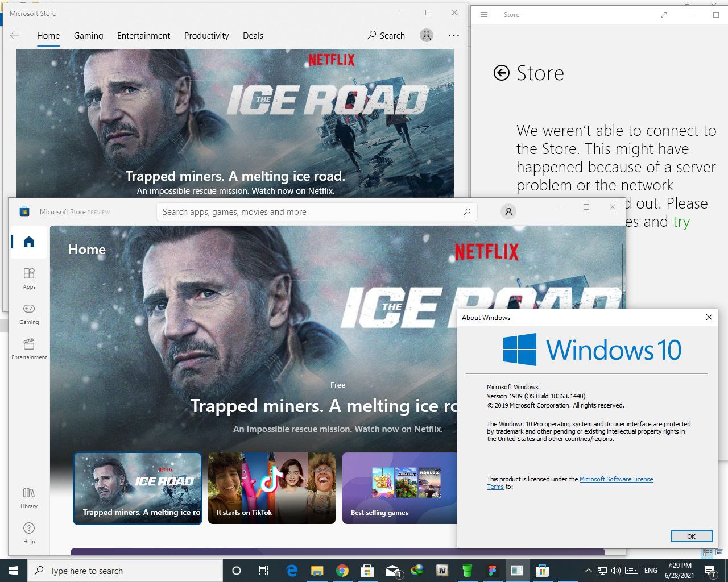Open Library in Store Preview sidebar

[x=29, y=497]
